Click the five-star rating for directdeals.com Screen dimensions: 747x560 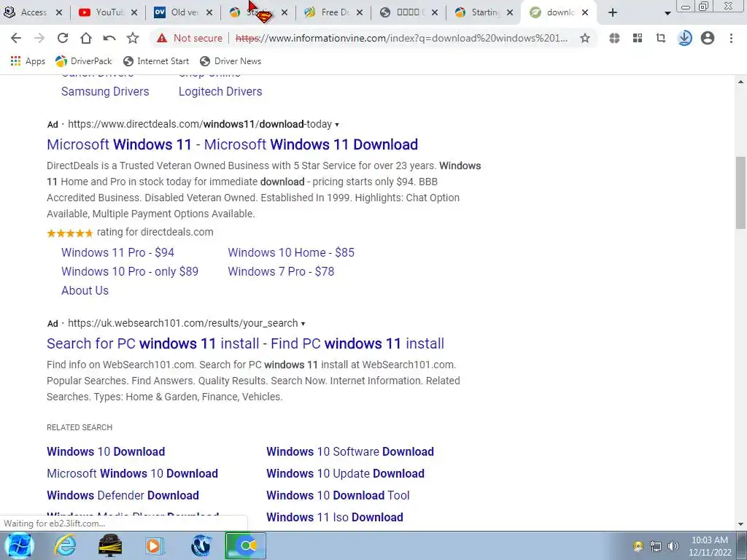[x=69, y=233]
